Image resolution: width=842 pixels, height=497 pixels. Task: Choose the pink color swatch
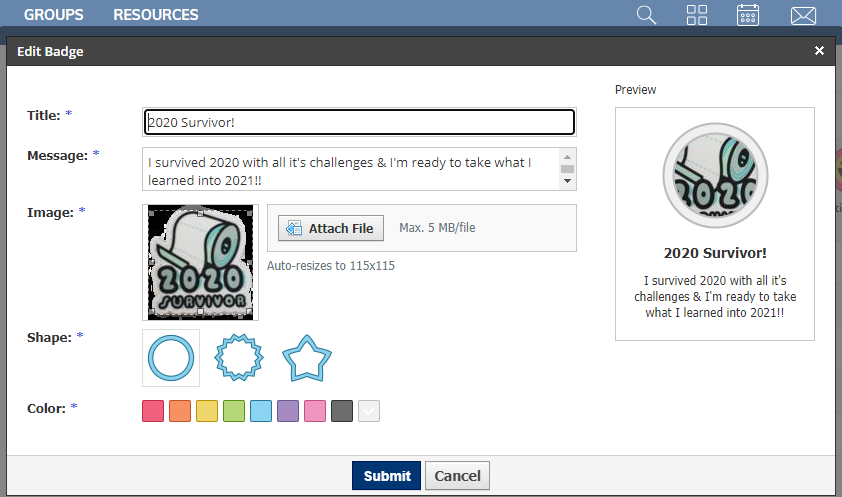(x=315, y=411)
